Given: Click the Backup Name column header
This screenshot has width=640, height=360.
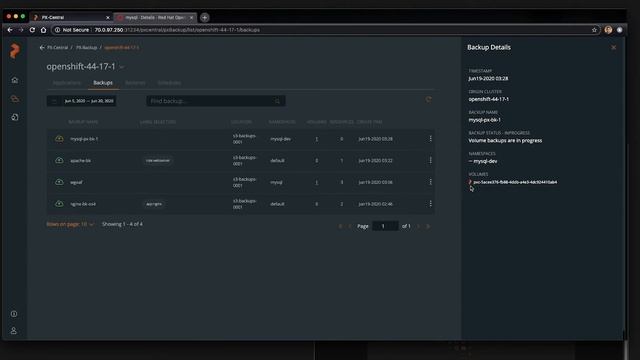Looking at the screenshot, I should point(83,122).
